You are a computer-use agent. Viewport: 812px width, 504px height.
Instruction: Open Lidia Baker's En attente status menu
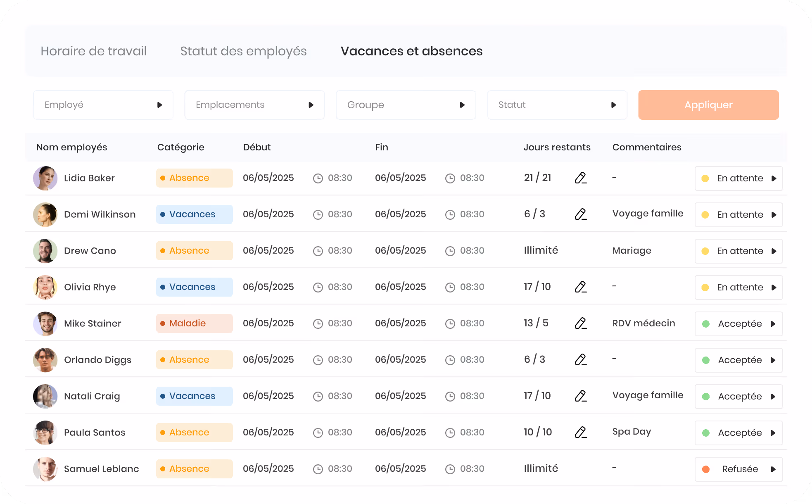pyautogui.click(x=739, y=178)
